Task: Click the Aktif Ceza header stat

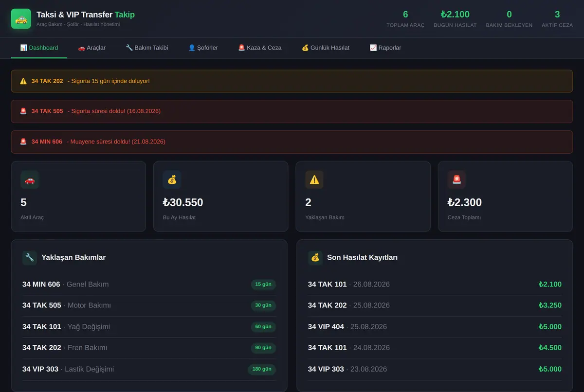Action: coord(557,19)
